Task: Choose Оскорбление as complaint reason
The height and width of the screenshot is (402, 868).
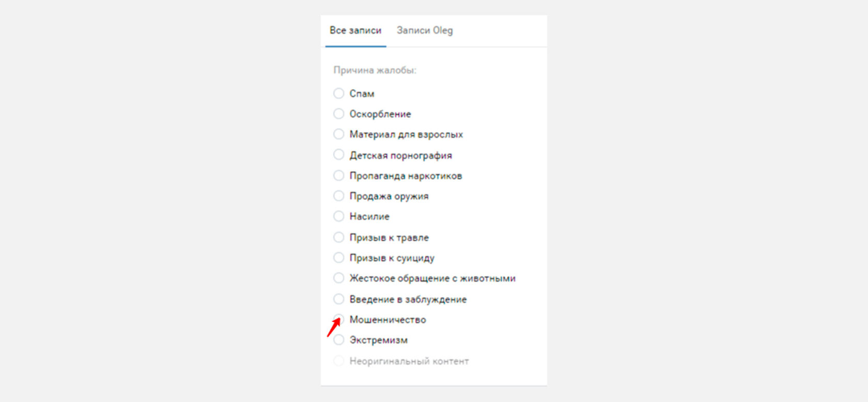Action: coord(338,114)
